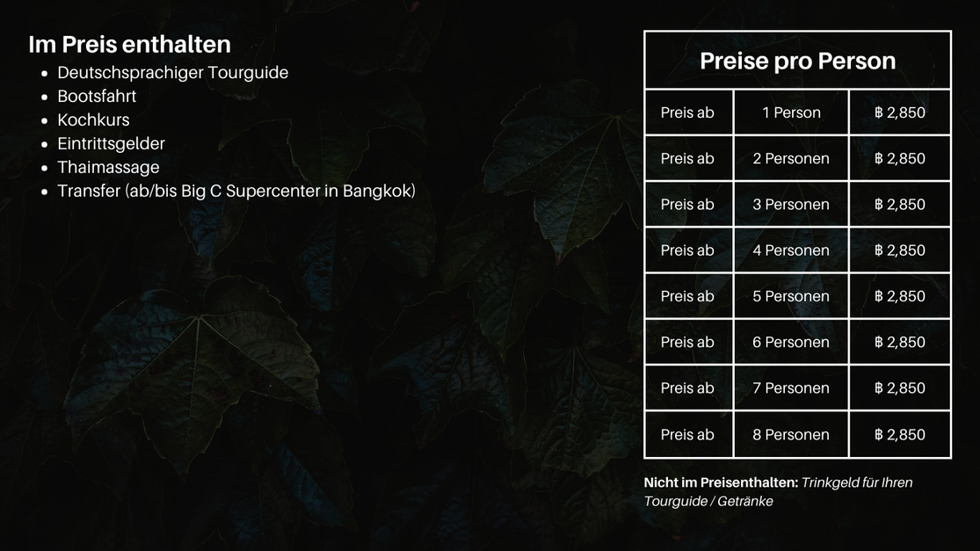
Task: Select the 'Deutschsprachiger Tourguide' bullet item
Action: (x=172, y=72)
